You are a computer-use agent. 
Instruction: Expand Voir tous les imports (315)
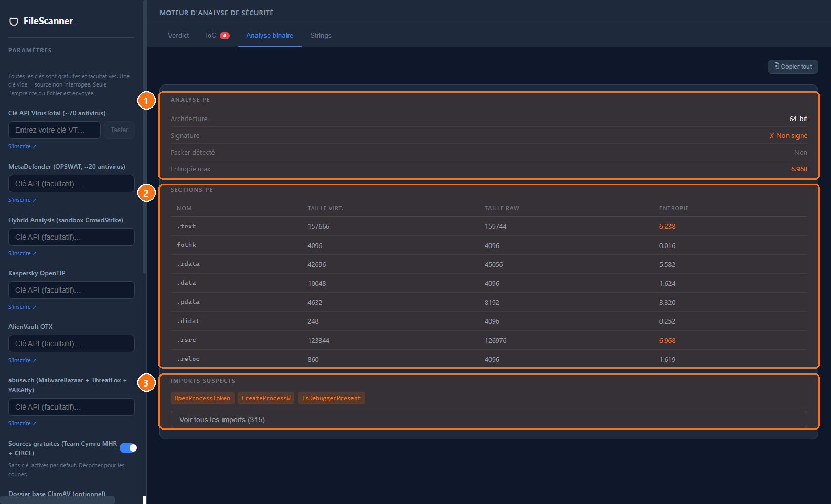tap(488, 420)
